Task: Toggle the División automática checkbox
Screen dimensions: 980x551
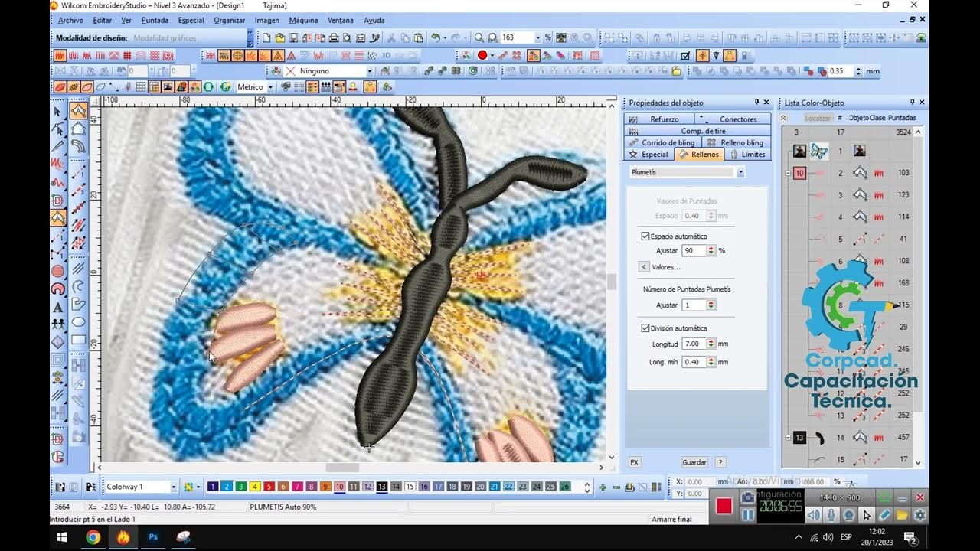Action: pos(645,328)
